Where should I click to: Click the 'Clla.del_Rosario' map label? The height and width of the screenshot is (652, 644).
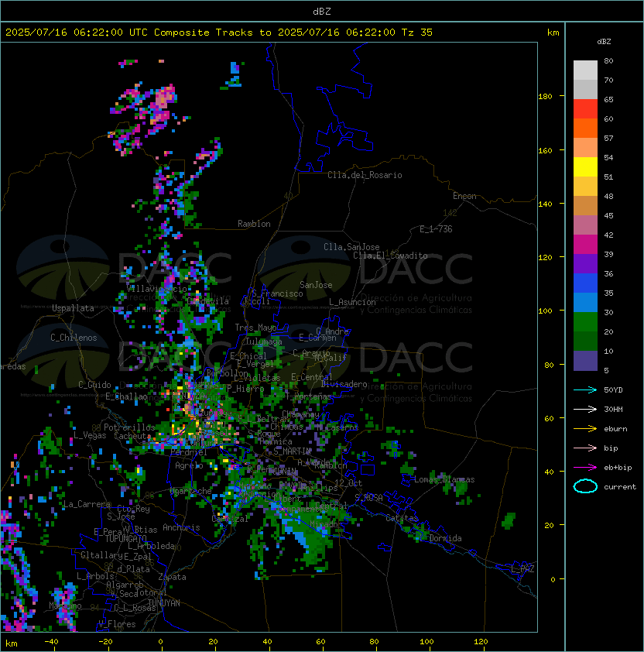tap(365, 175)
